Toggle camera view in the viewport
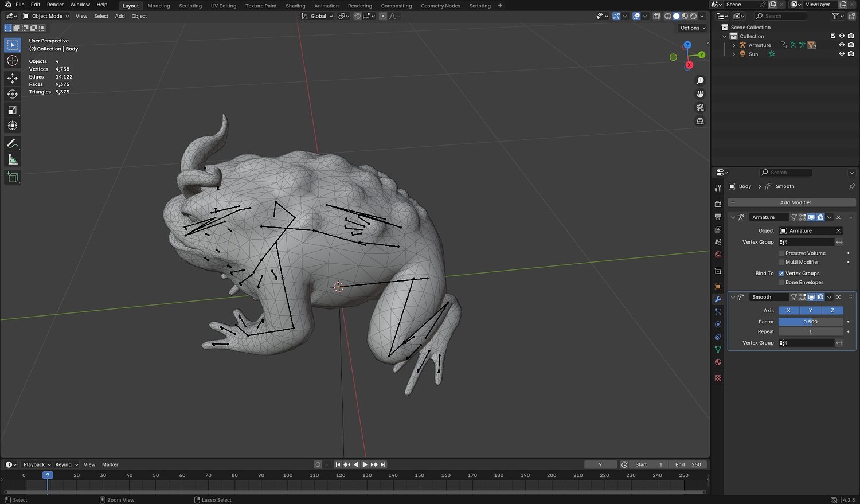Viewport: 860px width, 504px height. [x=700, y=108]
